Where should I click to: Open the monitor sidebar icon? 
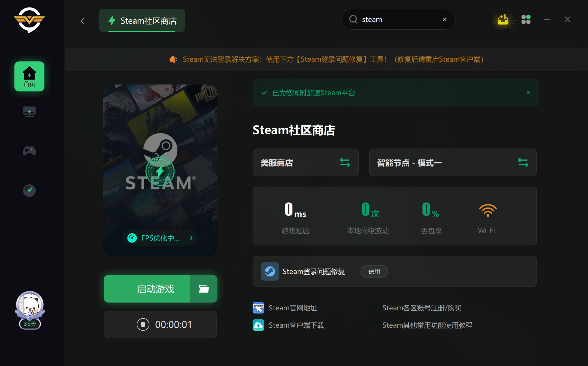click(29, 112)
